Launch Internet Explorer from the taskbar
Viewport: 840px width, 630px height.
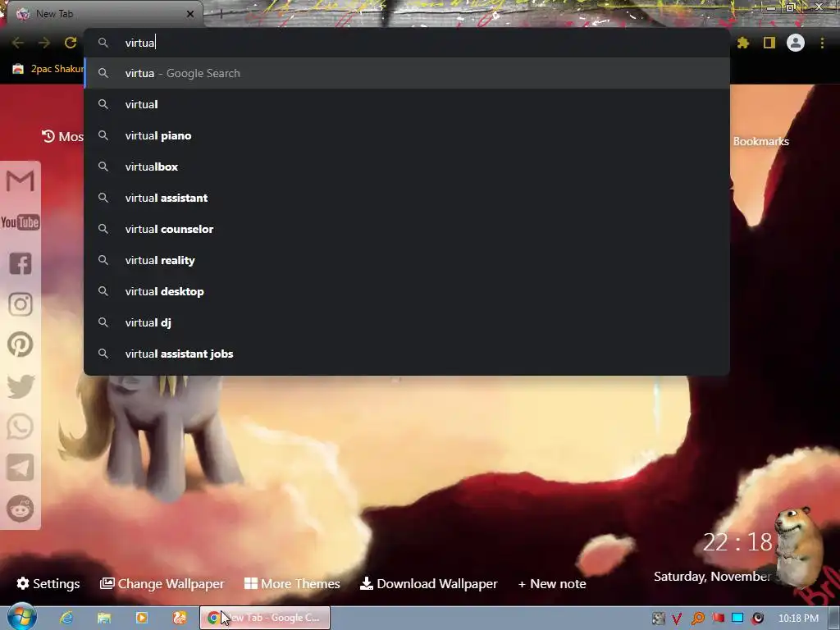(66, 618)
